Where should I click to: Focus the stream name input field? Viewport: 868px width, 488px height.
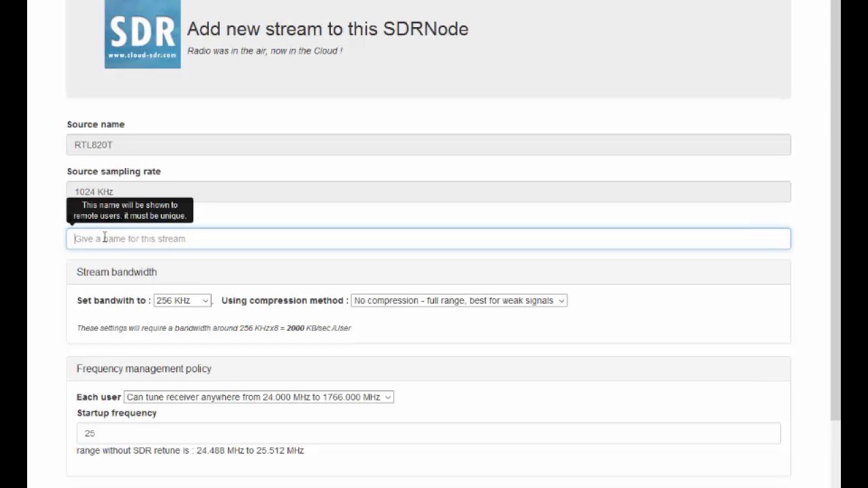pos(427,239)
